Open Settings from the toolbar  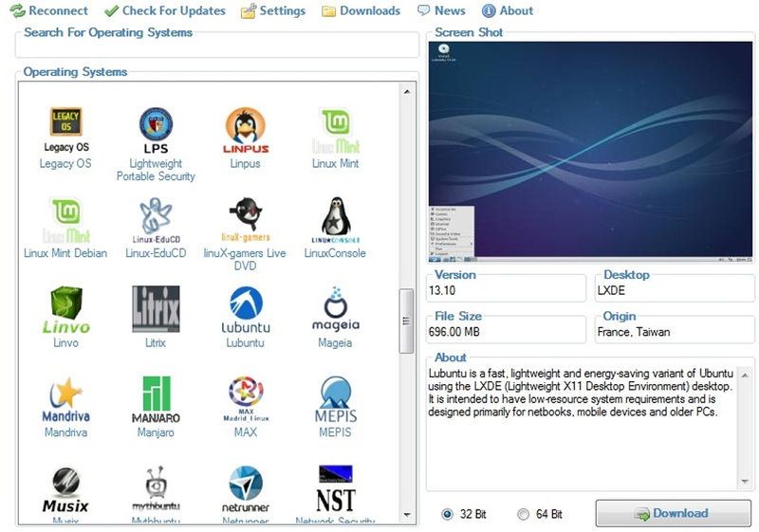click(273, 10)
